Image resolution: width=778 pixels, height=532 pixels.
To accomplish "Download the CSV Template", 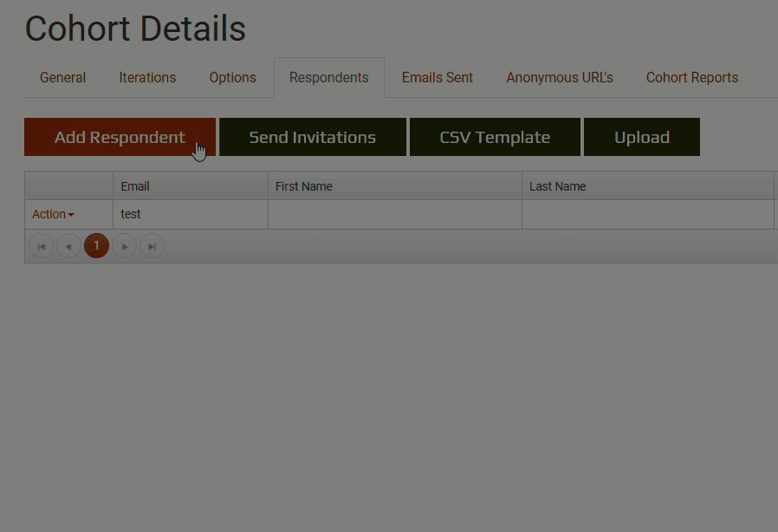I will point(494,137).
